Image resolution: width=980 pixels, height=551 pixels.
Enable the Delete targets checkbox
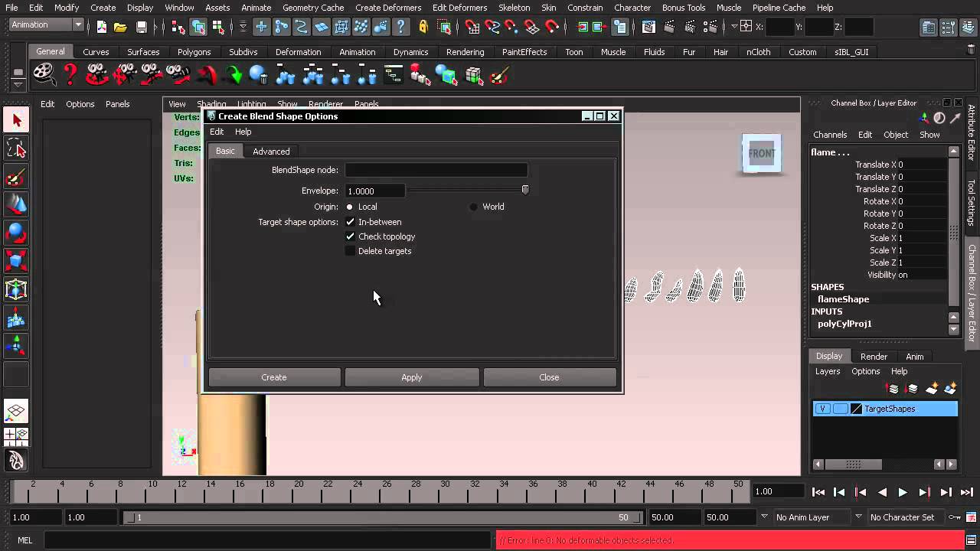350,251
